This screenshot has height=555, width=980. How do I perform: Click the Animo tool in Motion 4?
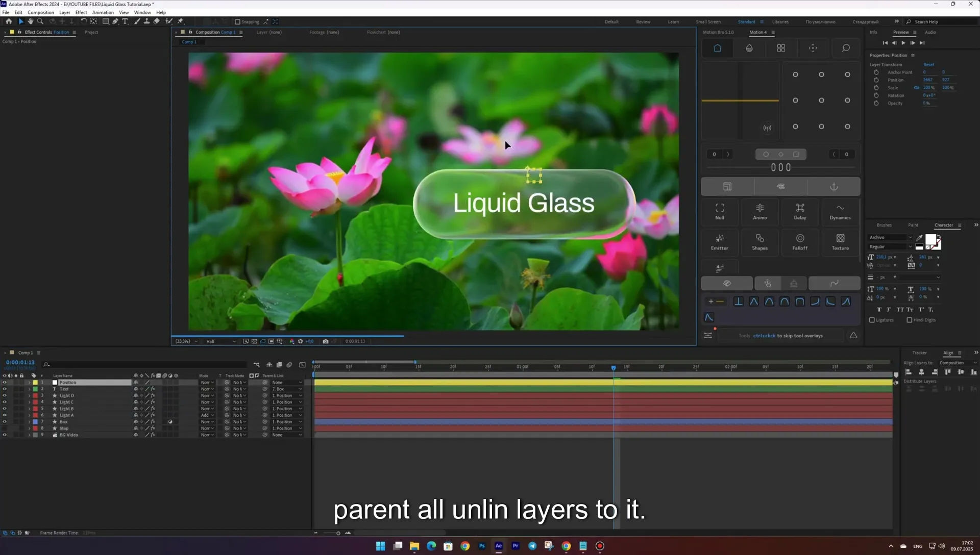pos(759,211)
